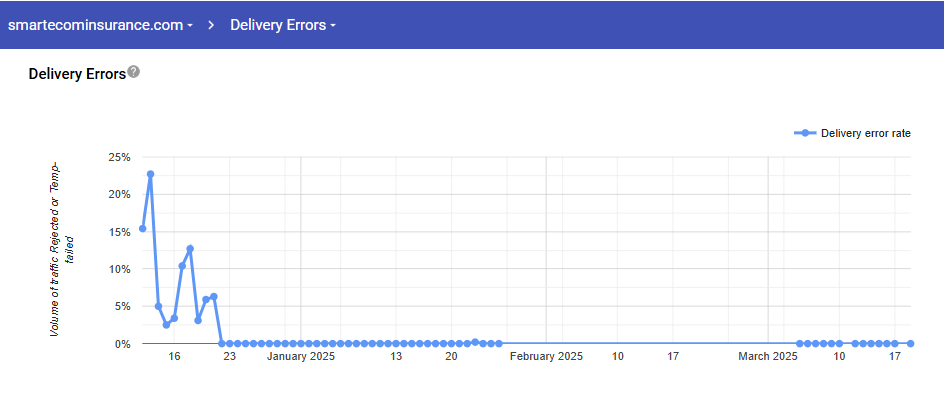Click the 0% y-axis label
944x403 pixels.
[122, 344]
